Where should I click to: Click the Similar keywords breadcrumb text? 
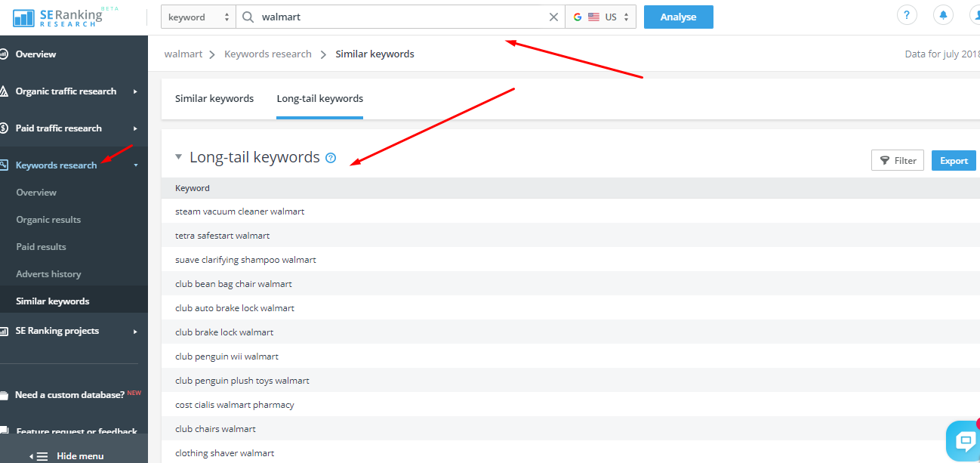pos(374,54)
